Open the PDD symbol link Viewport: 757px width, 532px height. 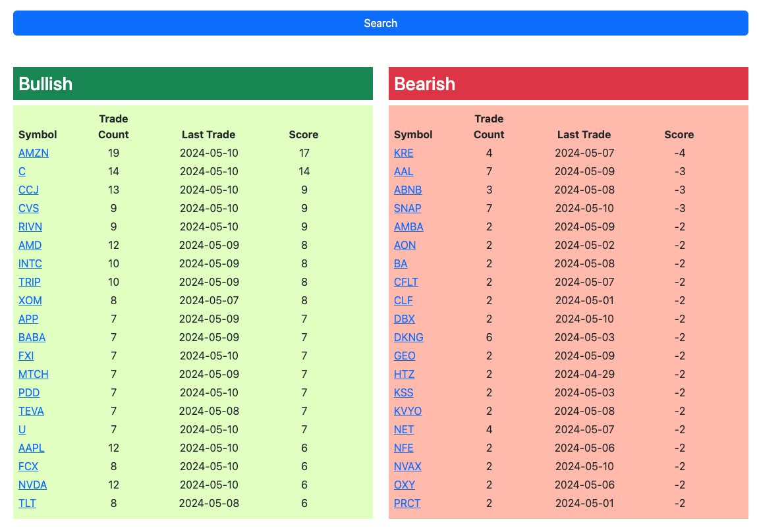[x=29, y=392]
